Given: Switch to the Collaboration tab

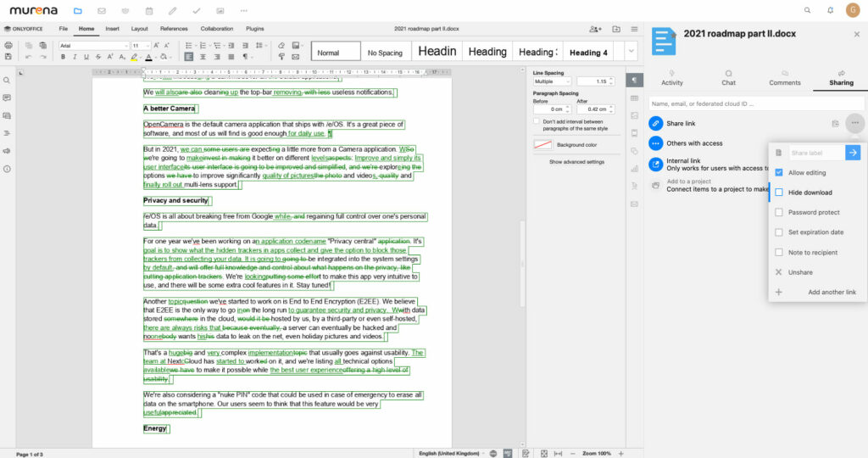Looking at the screenshot, I should tap(217, 28).
